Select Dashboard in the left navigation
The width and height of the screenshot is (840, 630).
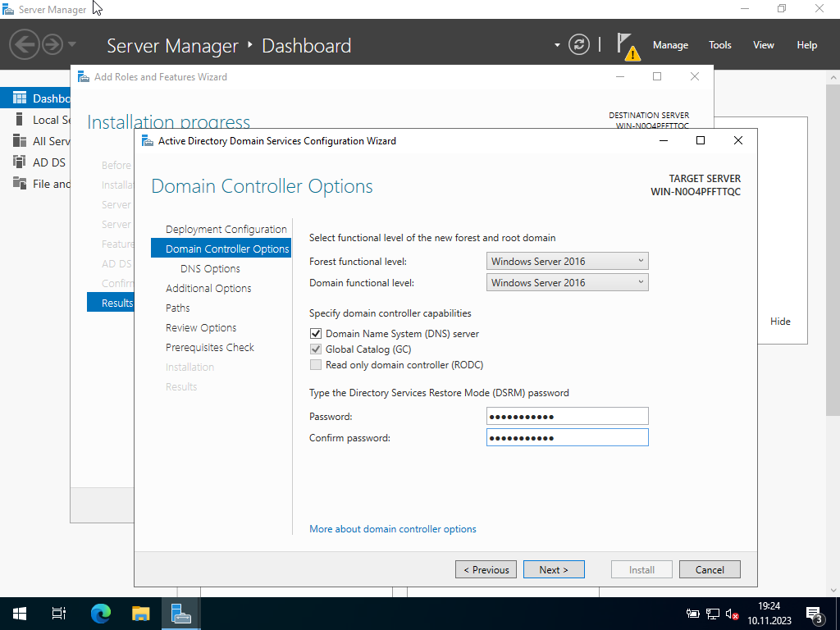click(x=35, y=98)
